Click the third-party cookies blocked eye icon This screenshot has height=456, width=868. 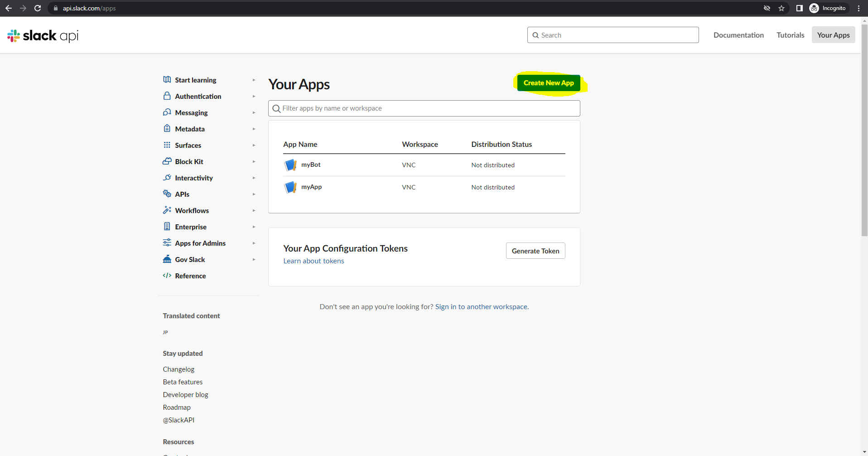(767, 8)
